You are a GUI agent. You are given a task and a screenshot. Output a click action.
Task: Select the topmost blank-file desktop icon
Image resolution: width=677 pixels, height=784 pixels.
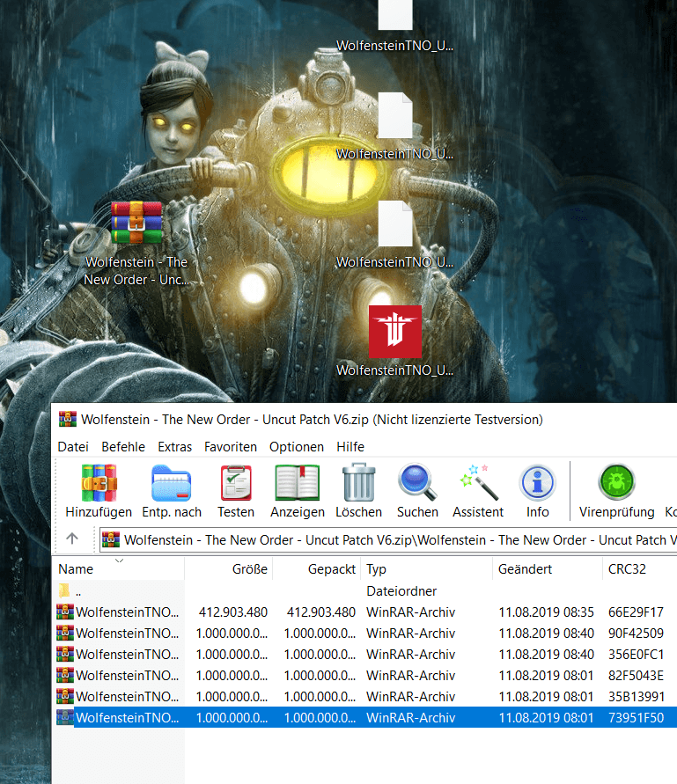click(394, 15)
